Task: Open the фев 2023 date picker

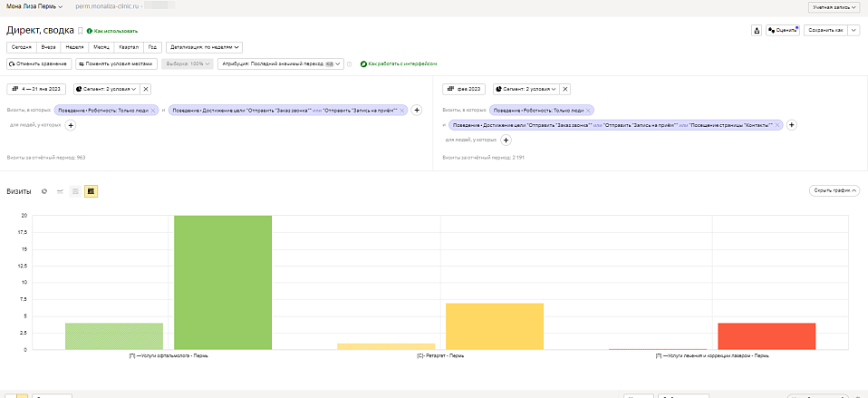Action: 464,89
